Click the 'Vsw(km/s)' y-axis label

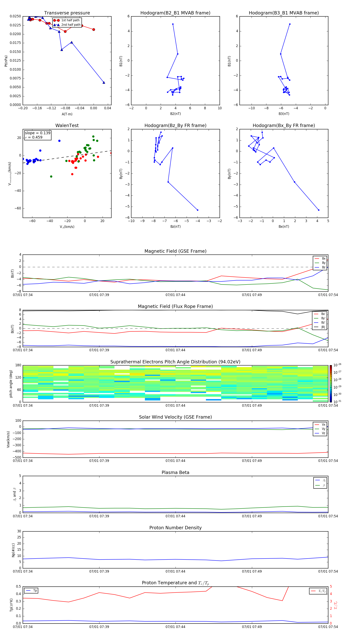pyautogui.click(x=8, y=439)
